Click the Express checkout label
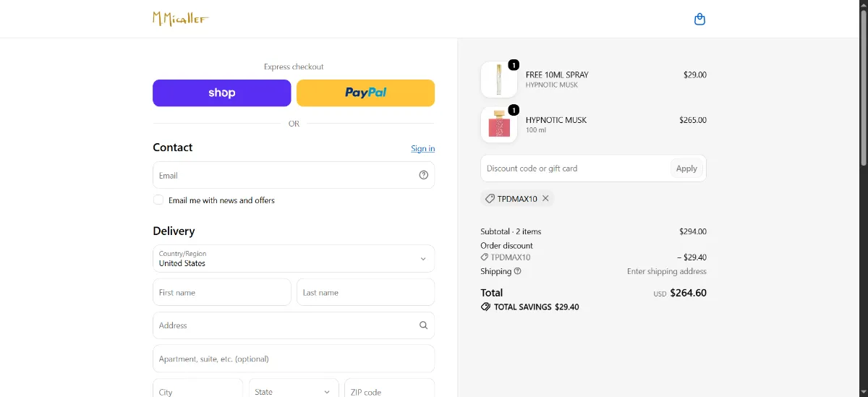This screenshot has height=397, width=868. (294, 67)
